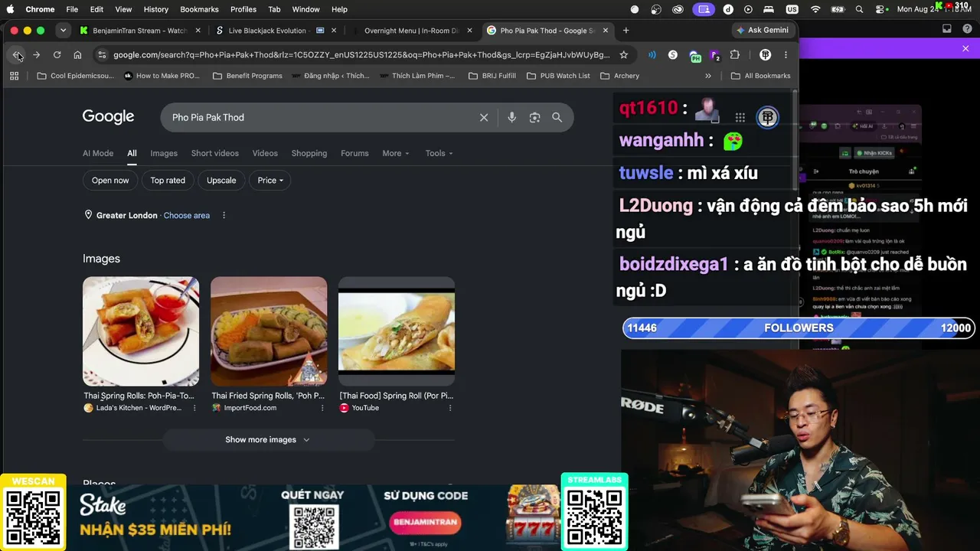Image resolution: width=980 pixels, height=551 pixels.
Task: Close the Live Blackjack Evolution tab
Action: click(335, 31)
